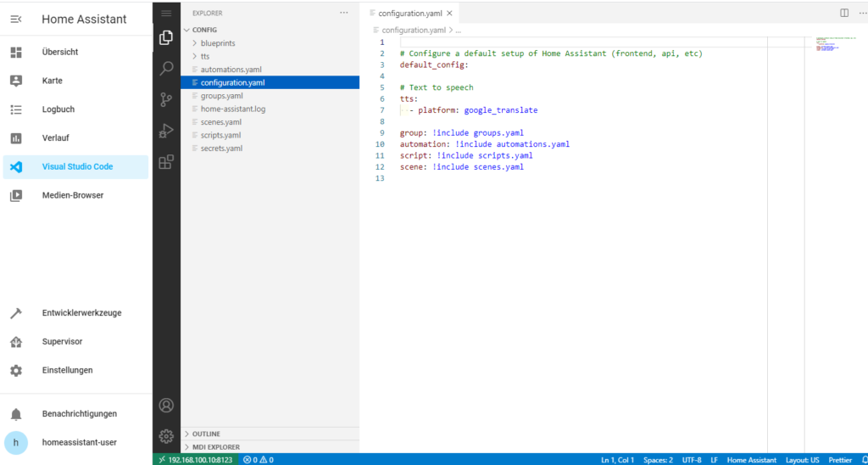Viewport: 868px width, 465px height.
Task: Open problems errors and warnings indicator
Action: [x=259, y=459]
